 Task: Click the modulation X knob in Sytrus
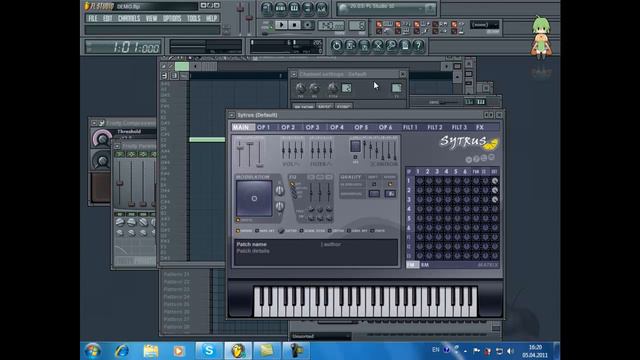(280, 190)
